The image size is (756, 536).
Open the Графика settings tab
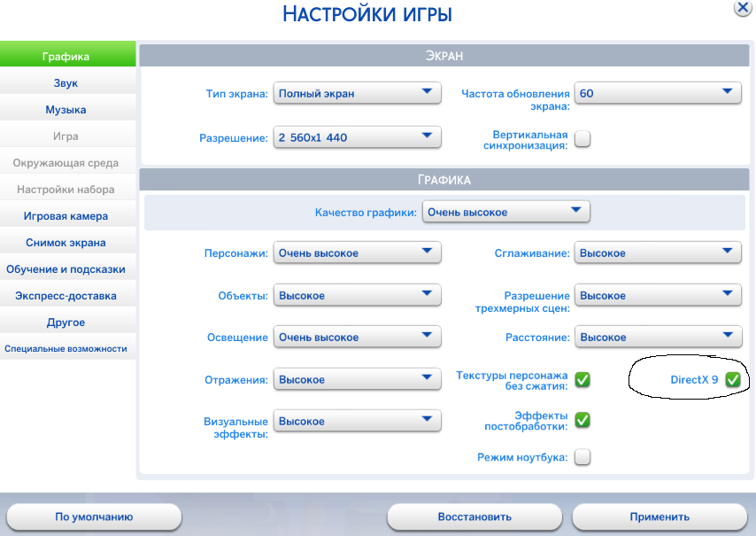click(67, 54)
